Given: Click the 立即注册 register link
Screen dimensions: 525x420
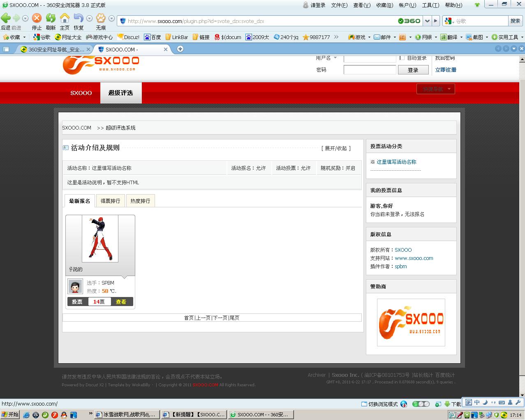Looking at the screenshot, I should click(x=446, y=70).
